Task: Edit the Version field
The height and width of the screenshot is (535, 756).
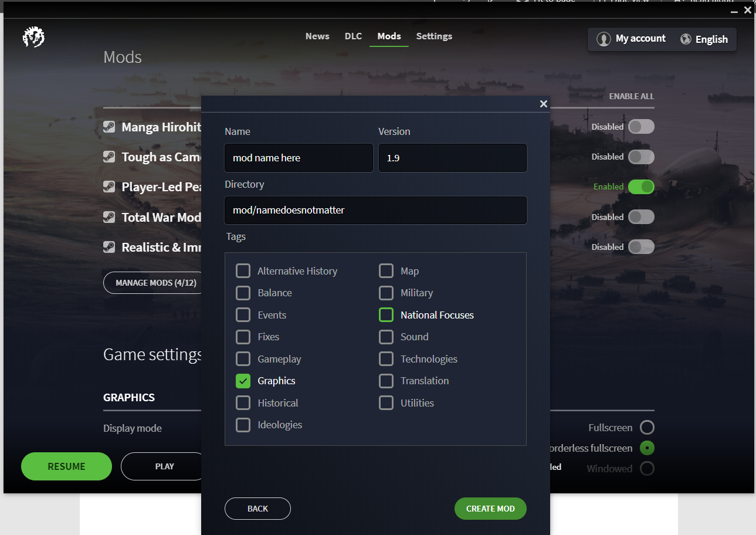Action: (452, 158)
